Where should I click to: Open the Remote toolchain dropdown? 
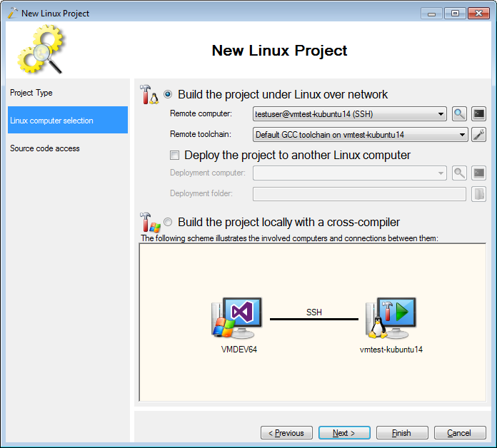point(360,135)
